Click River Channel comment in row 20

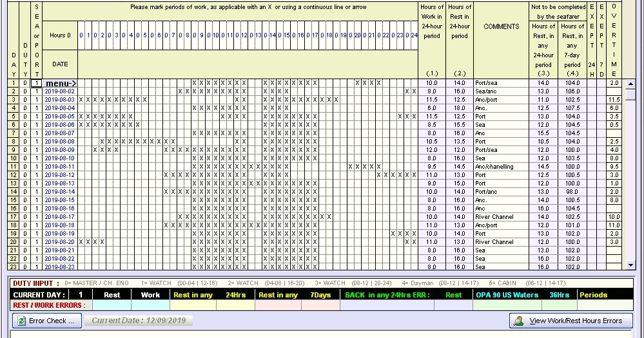(502, 242)
